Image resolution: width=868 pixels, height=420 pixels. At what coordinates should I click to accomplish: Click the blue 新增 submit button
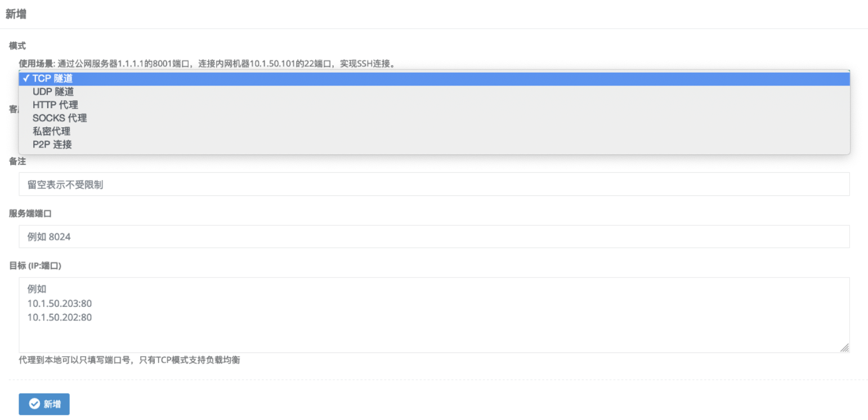44,404
